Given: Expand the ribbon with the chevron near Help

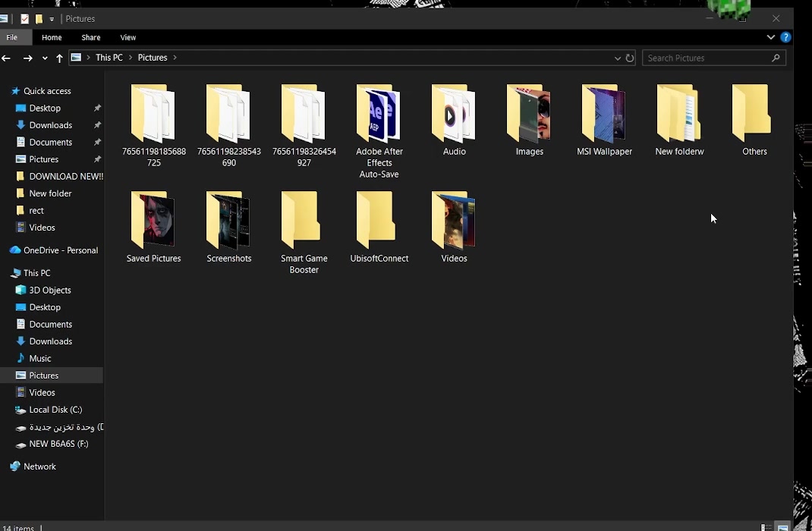Looking at the screenshot, I should tap(770, 37).
